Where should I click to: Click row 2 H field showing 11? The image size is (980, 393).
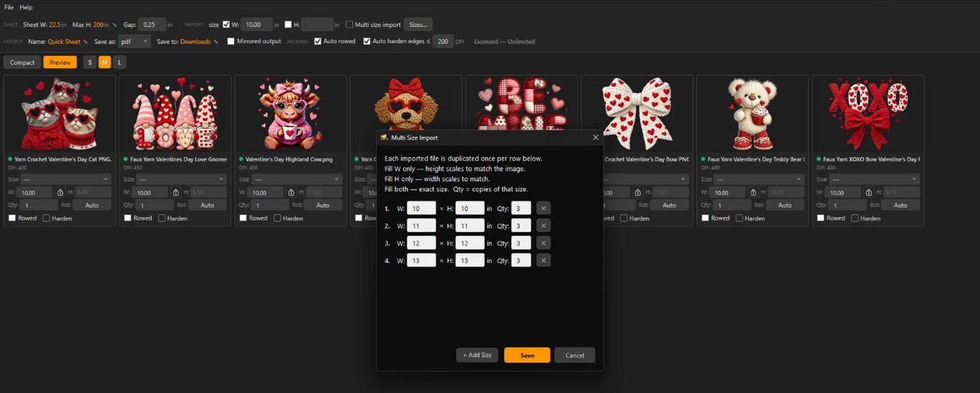coord(470,226)
